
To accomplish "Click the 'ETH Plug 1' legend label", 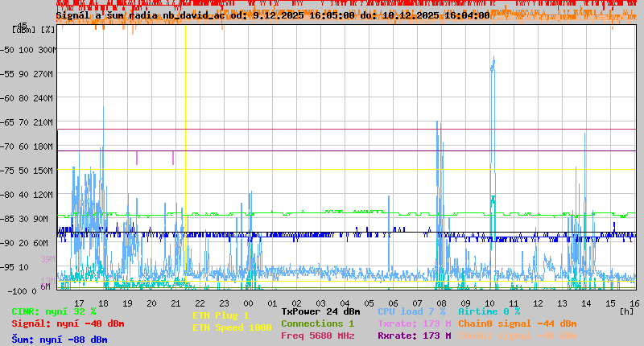I will point(221,315).
